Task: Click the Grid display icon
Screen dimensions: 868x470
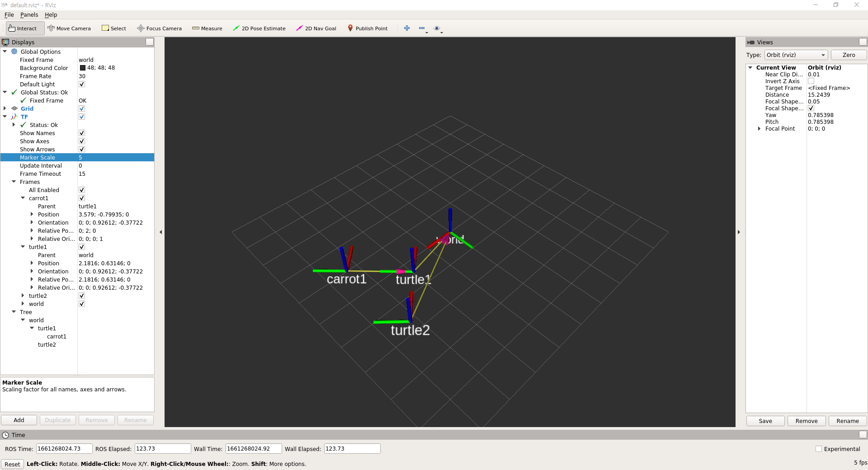Action: point(14,108)
